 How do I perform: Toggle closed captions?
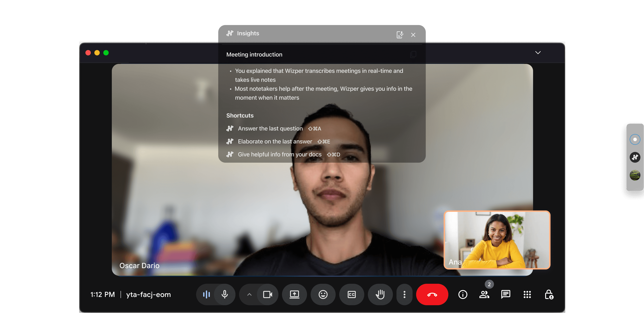[352, 294]
